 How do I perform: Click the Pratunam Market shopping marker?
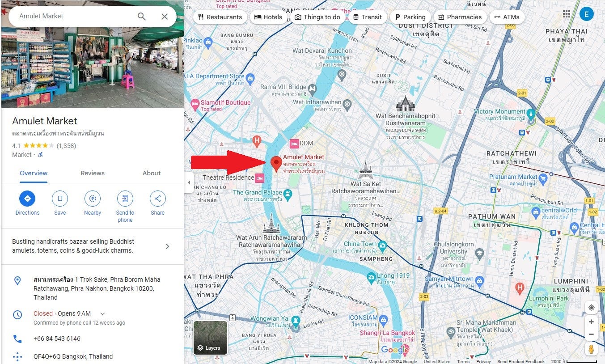(543, 179)
